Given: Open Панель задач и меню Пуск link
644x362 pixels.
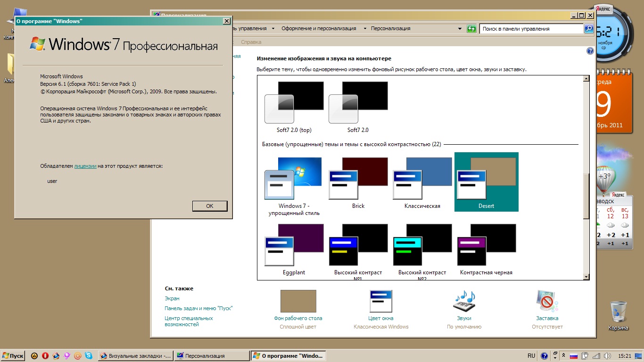Looking at the screenshot, I should [198, 308].
